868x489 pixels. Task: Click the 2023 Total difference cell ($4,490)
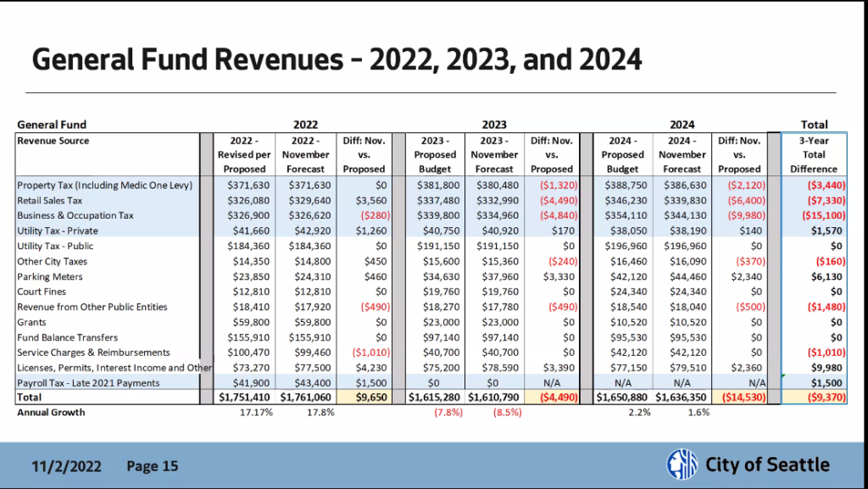552,397
